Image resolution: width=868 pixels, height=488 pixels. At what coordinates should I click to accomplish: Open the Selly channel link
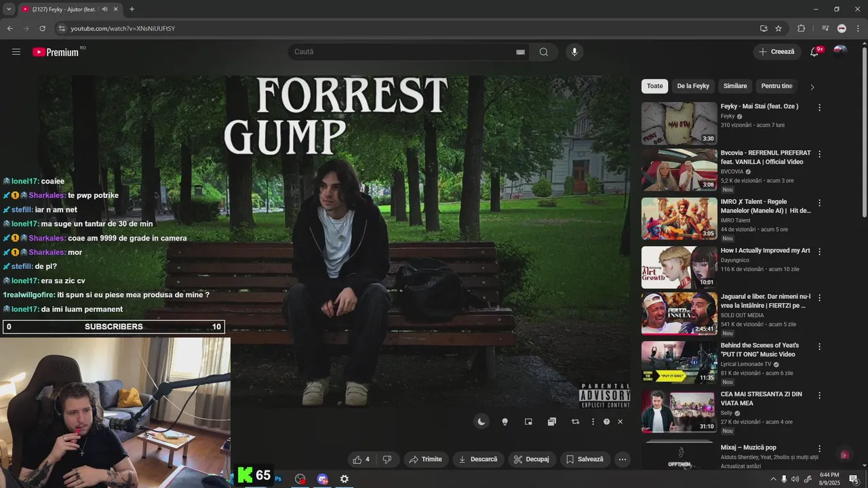(x=726, y=413)
